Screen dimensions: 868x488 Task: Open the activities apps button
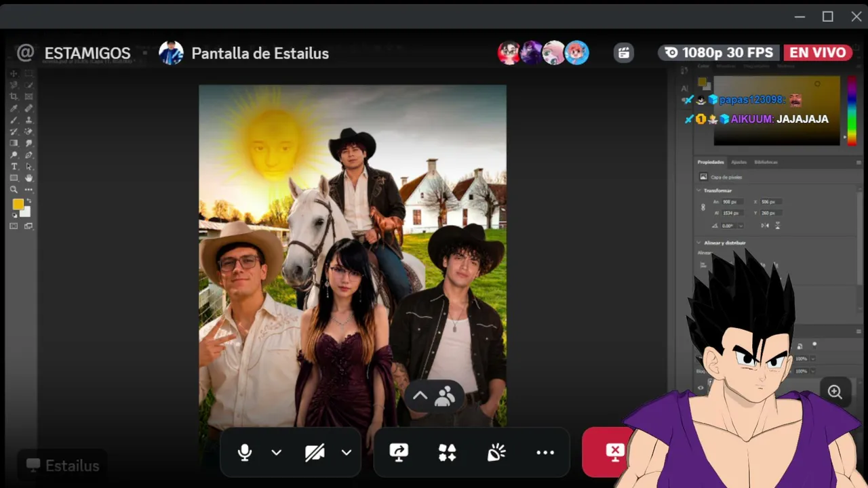(x=448, y=453)
